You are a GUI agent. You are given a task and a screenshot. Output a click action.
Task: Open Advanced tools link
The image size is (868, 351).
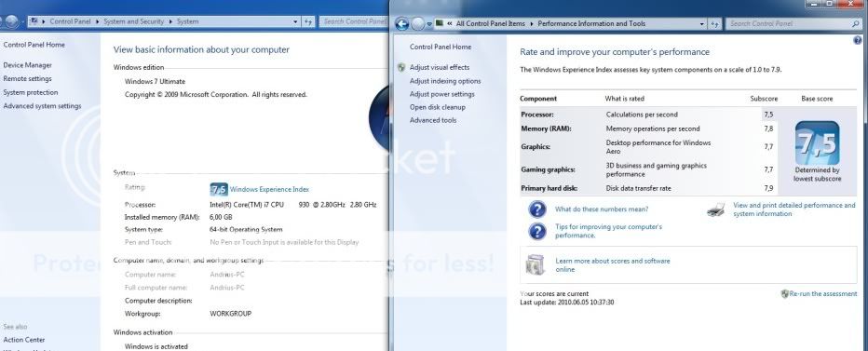[x=433, y=120]
